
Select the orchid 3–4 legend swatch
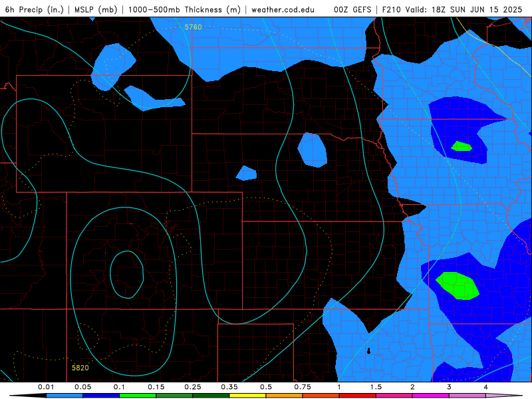tap(467, 396)
